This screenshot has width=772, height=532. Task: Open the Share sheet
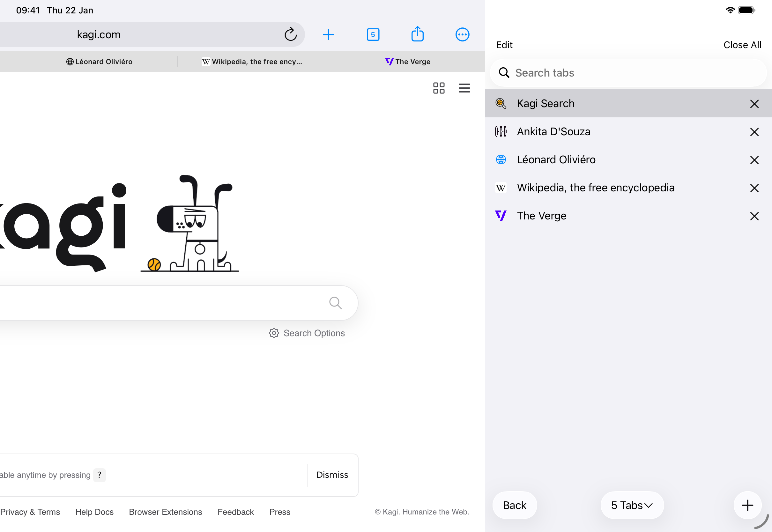pos(417,34)
